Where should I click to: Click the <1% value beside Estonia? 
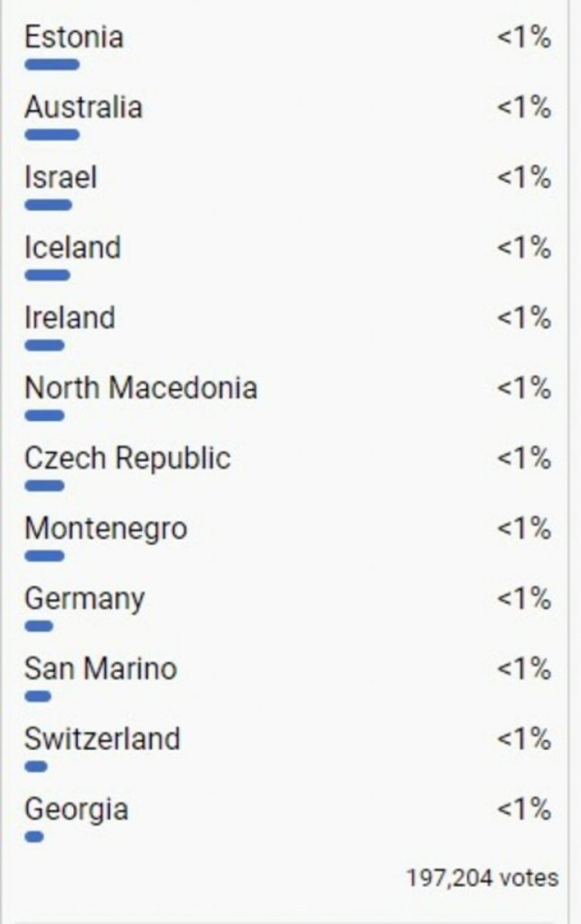tap(524, 37)
